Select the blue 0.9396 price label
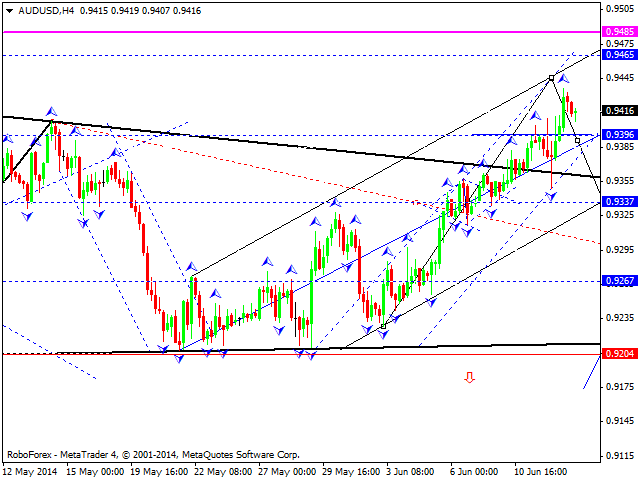The height and width of the screenshot is (480, 640). (620, 134)
